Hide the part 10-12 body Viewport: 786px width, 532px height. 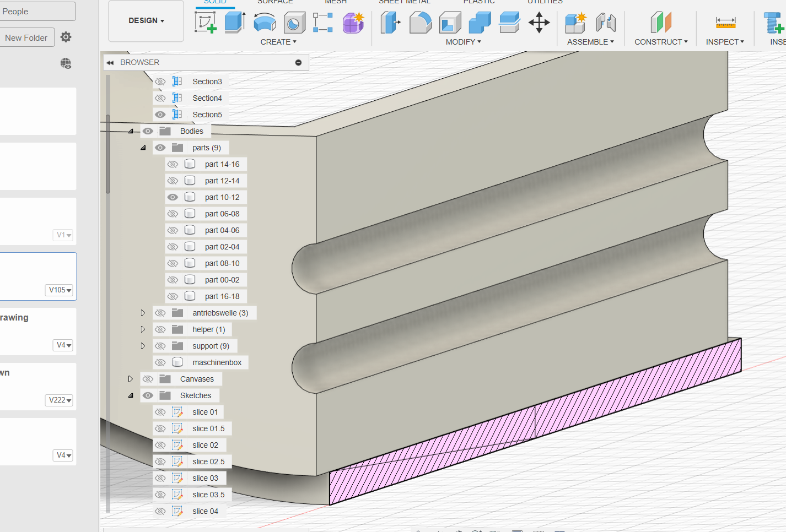(x=173, y=197)
